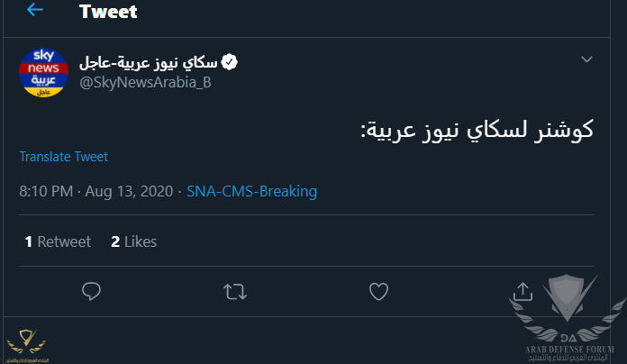Click the Arabic account display name
Screen dimensions: 627x364
(x=149, y=62)
